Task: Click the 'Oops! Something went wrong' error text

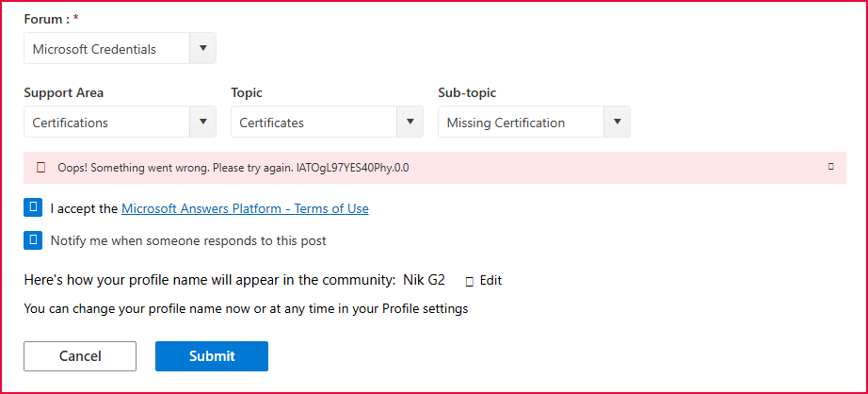Action: (233, 168)
